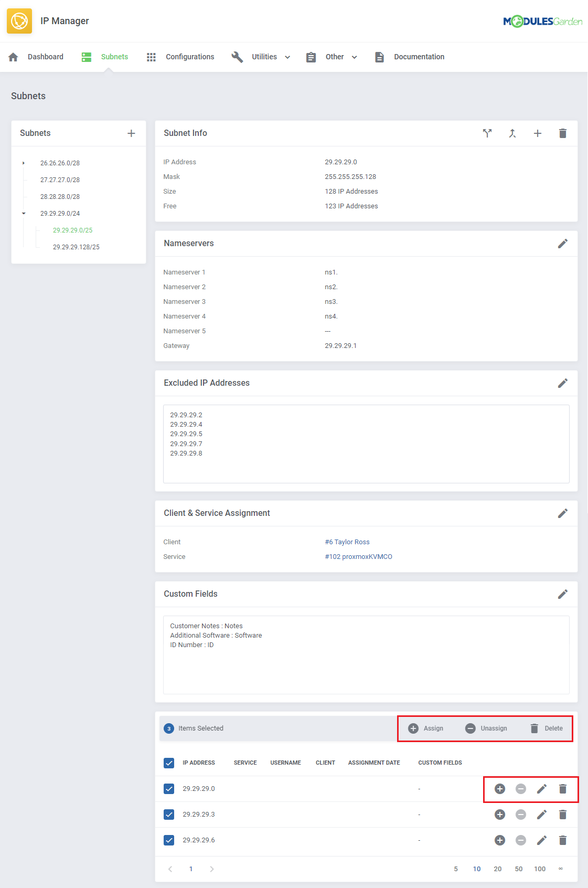Assign IP 29.29.29.0 with plus icon

[500, 789]
